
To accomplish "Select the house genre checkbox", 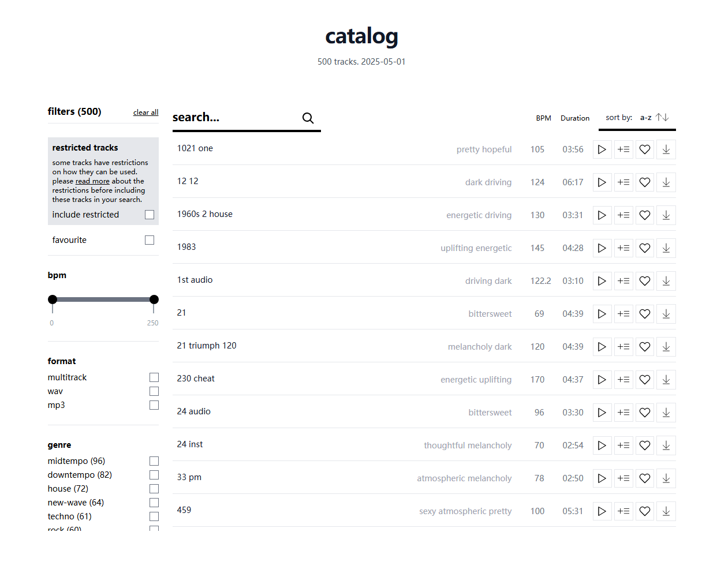I will [154, 489].
